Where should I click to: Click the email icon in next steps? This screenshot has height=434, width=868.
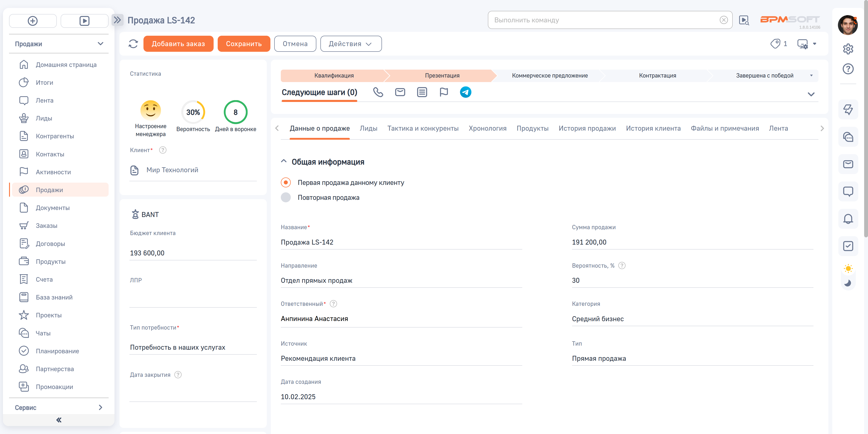point(400,92)
